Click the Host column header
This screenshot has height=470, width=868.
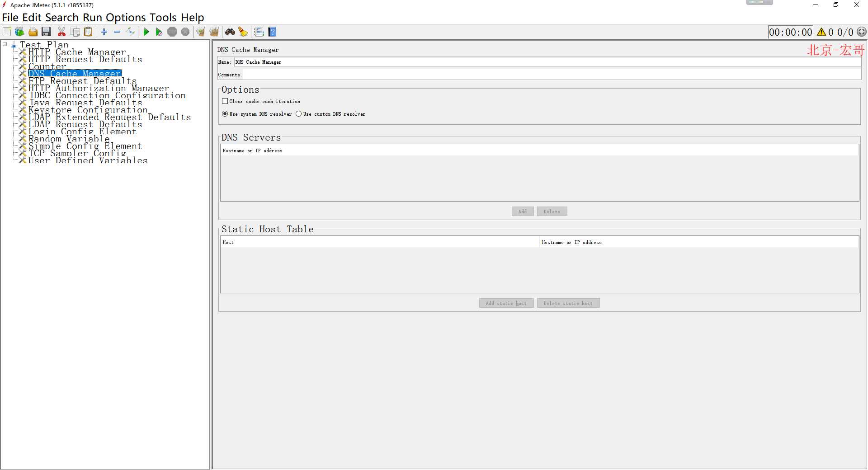(380, 242)
